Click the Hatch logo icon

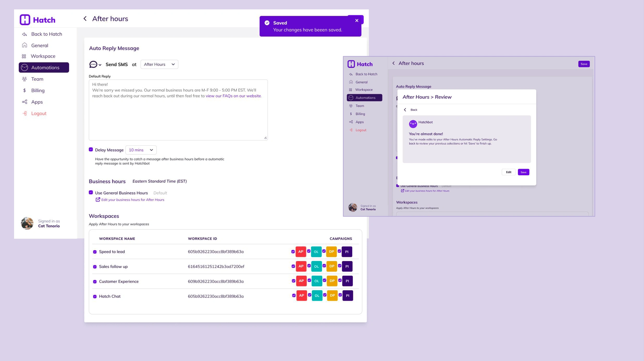tap(25, 20)
